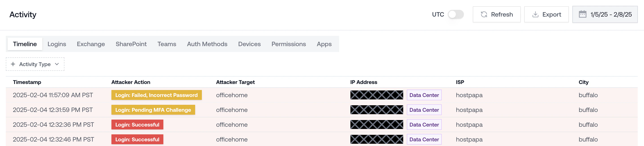Click the plus icon on Activity Type filter
644x146 pixels.
[13, 64]
